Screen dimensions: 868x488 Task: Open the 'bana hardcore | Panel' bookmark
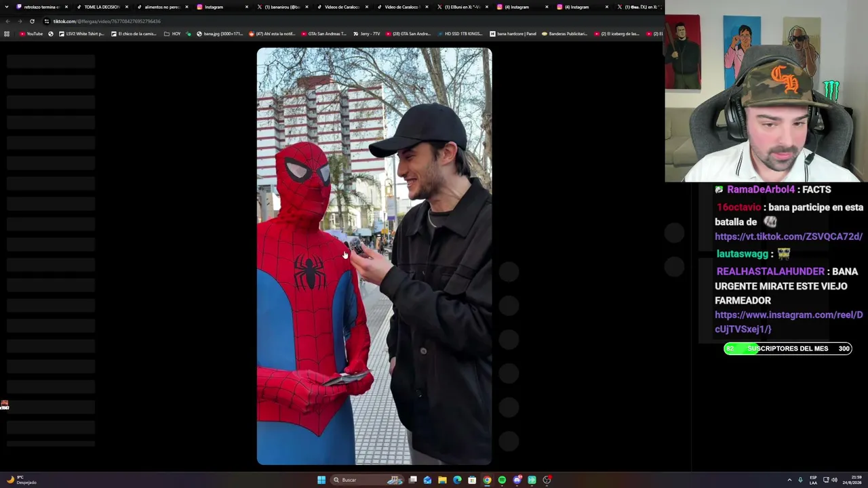pyautogui.click(x=513, y=33)
